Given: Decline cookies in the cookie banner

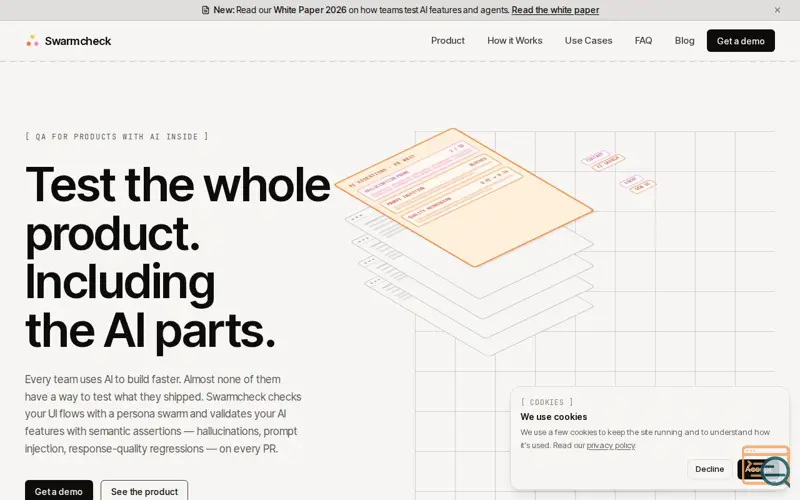Looking at the screenshot, I should 709,469.
